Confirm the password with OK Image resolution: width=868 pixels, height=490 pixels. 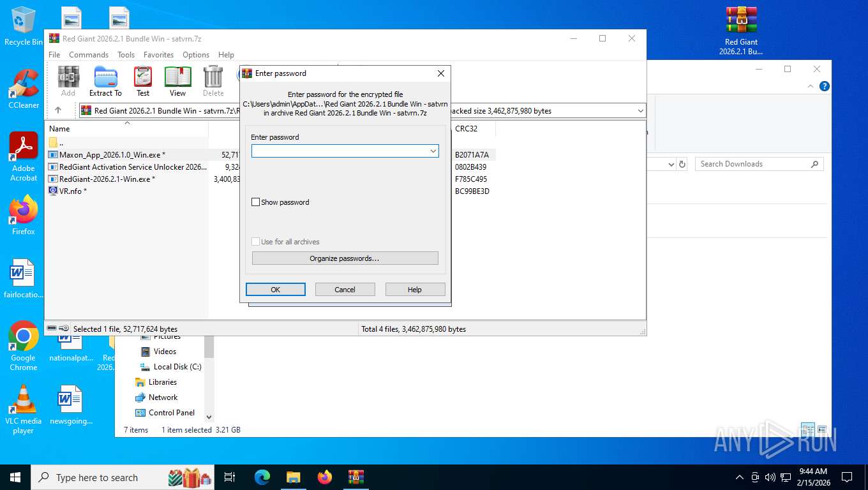(x=275, y=290)
